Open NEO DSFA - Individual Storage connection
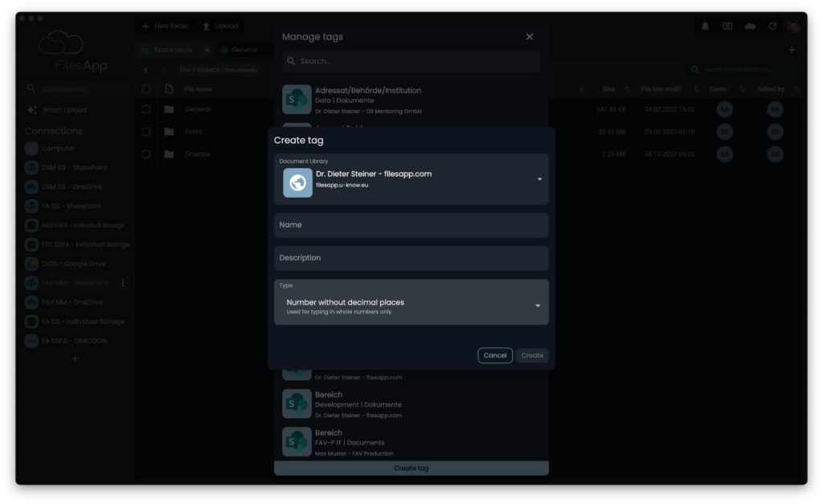Viewport: 823px width, 504px height. tap(76, 225)
